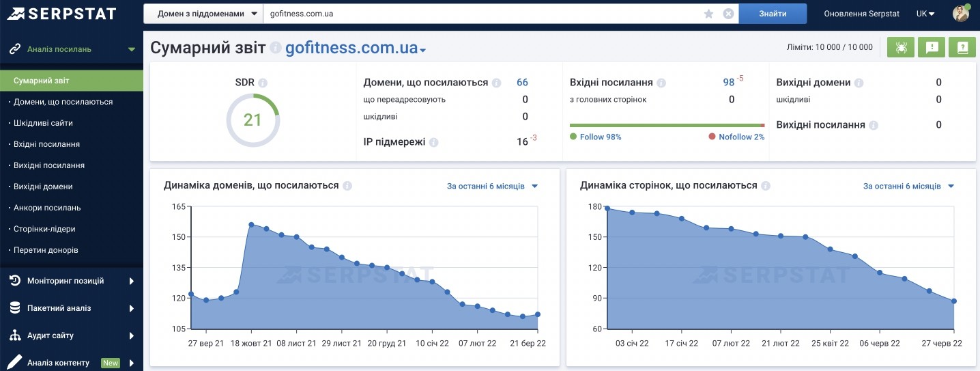Screen dimensions: 980x371
Task: Click info icon beside Вихідні посилання
Action: [874, 125]
